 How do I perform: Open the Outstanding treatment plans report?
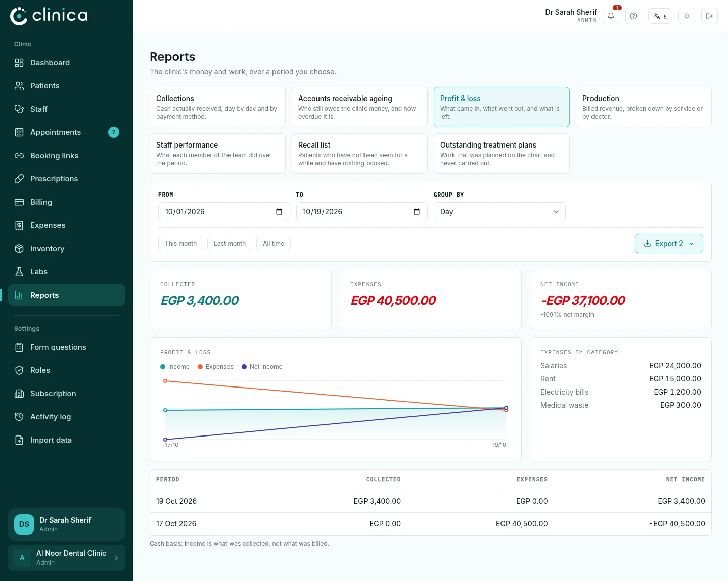(502, 154)
